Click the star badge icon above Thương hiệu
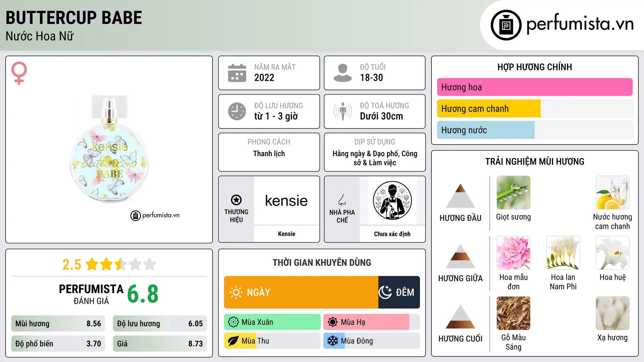Image resolution: width=644 pixels, height=362 pixels. pyautogui.click(x=236, y=200)
